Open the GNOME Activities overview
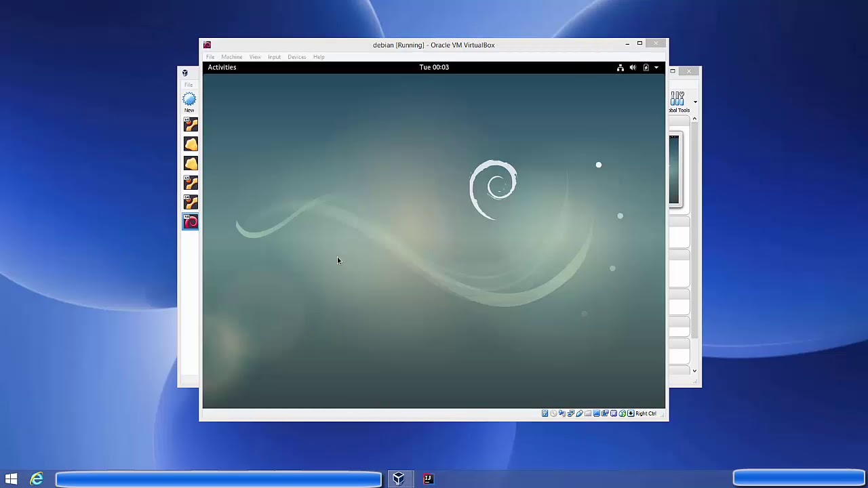The height and width of the screenshot is (488, 868). coord(222,67)
